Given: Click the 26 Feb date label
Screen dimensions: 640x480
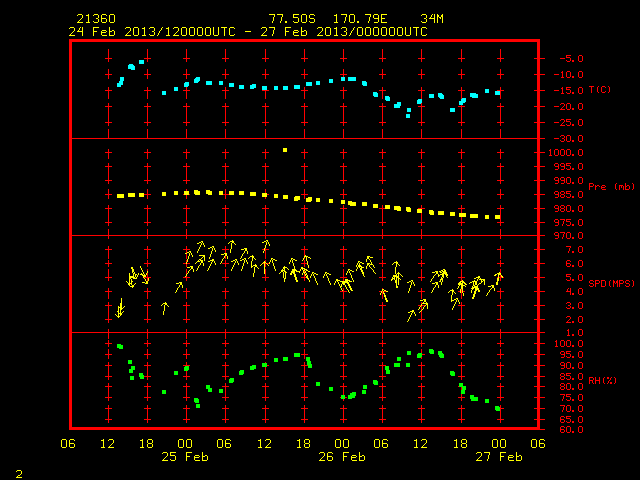Looking at the screenshot, I should pos(342,457).
